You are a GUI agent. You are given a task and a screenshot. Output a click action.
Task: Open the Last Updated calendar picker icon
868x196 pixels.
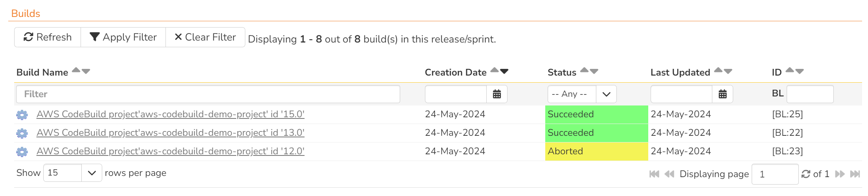click(x=723, y=94)
